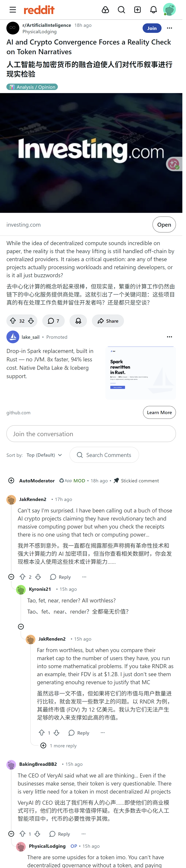The width and height of the screenshot is (186, 868).
Task: Open the post's three-dot options menu
Action: tap(169, 28)
